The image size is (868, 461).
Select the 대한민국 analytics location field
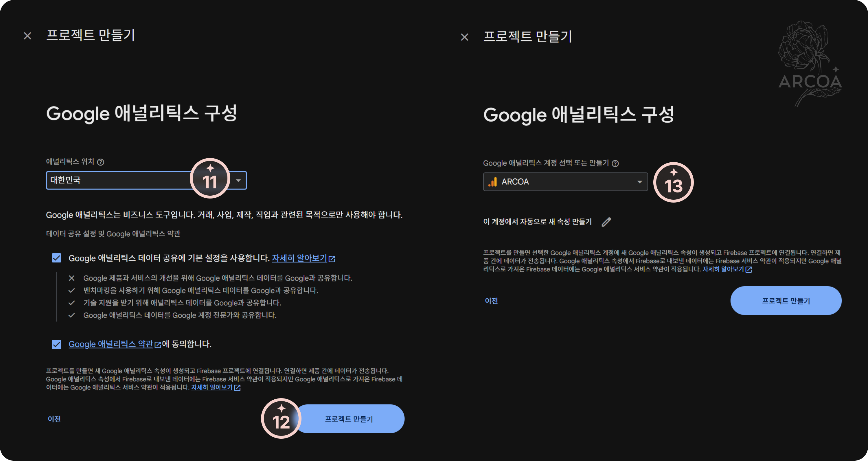147,180
